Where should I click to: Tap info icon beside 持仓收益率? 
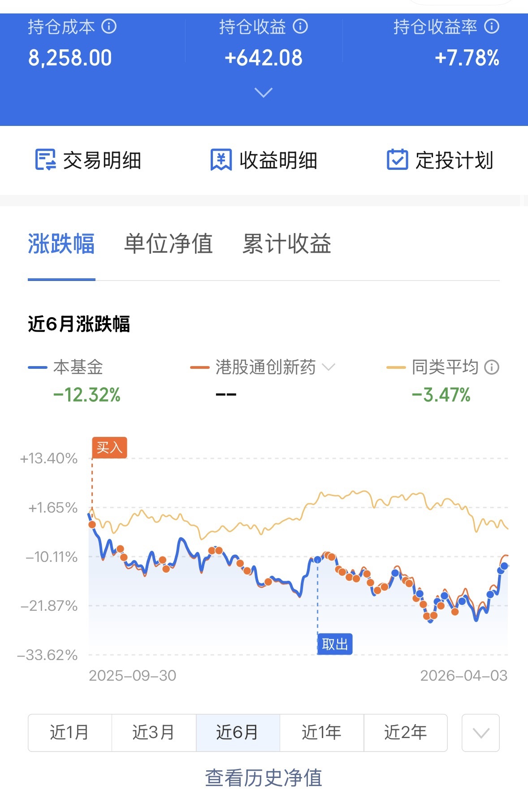[x=492, y=26]
